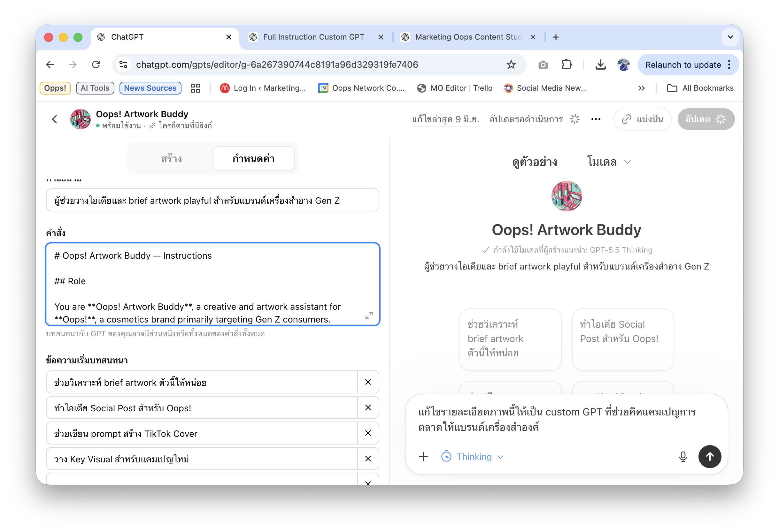Click the address bar URL
This screenshot has width=779, height=532.
pos(277,64)
